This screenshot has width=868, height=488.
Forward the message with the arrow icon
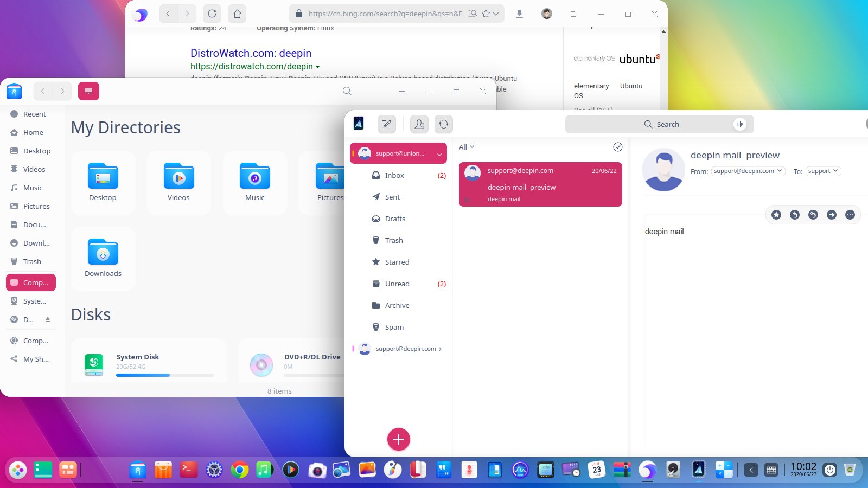coord(832,215)
